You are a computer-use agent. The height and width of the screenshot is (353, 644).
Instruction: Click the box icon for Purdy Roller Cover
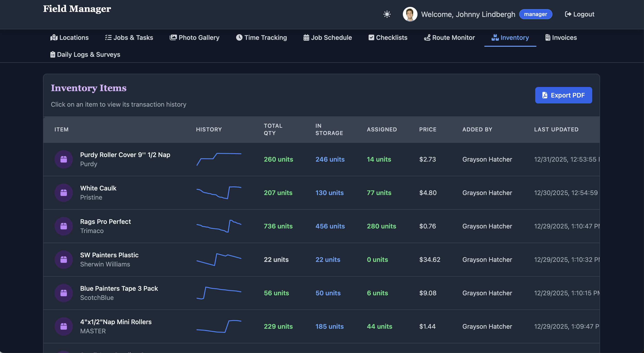tap(64, 159)
